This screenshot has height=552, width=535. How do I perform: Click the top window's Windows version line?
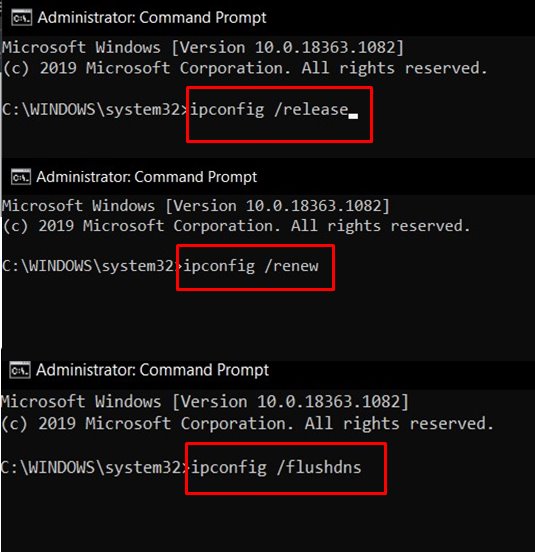203,48
